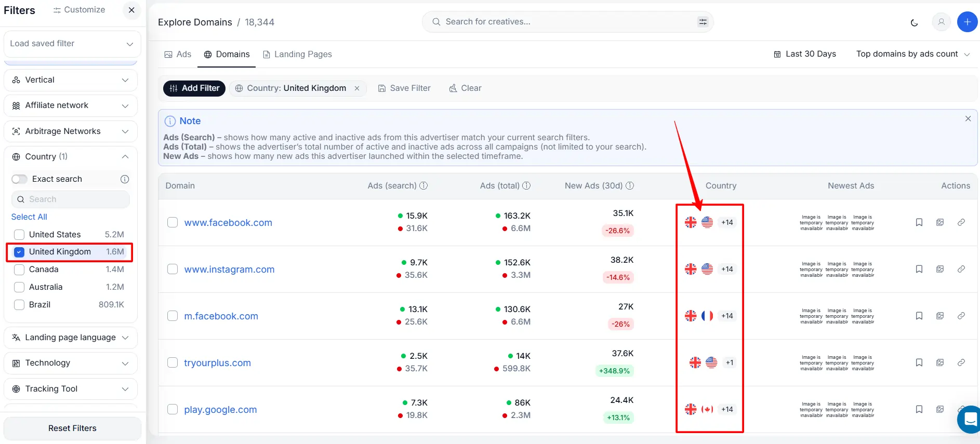This screenshot has width=980, height=444.
Task: Click the Exact search info icon
Action: coord(125,179)
